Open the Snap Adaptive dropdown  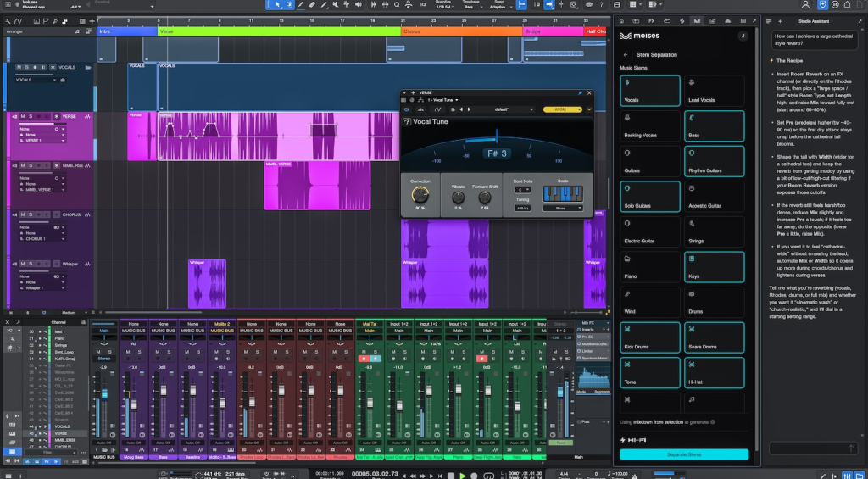coord(500,6)
